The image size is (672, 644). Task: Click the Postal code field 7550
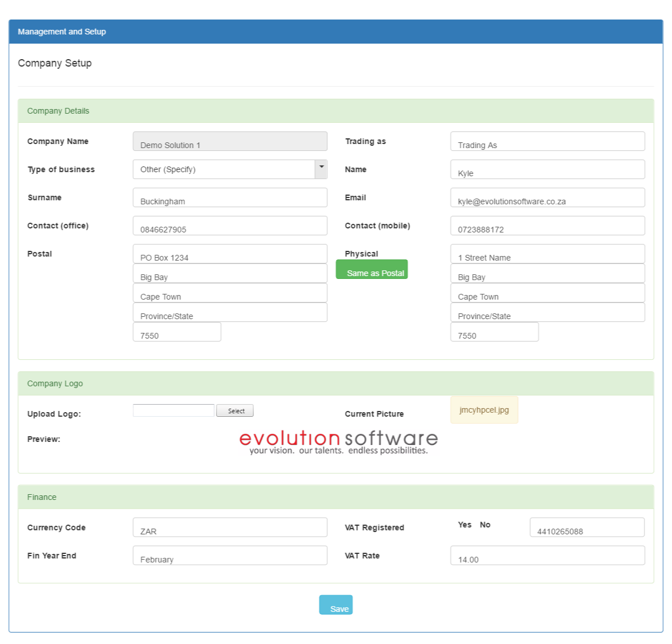tap(177, 332)
